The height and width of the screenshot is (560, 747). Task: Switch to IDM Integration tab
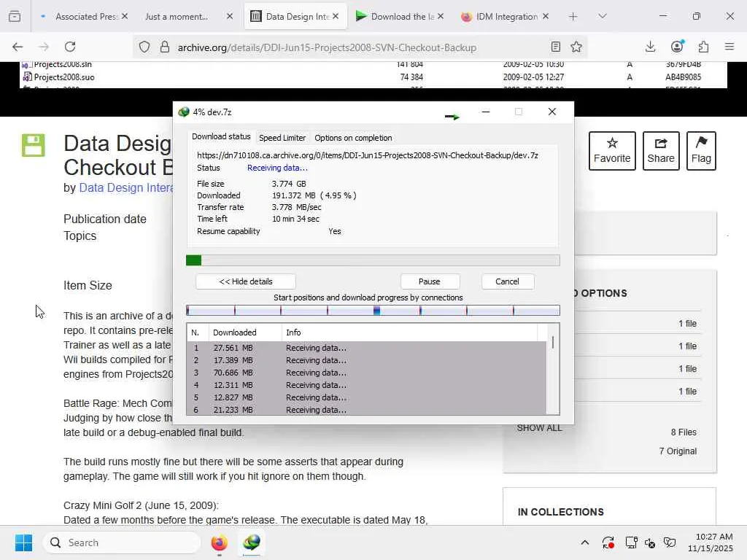[x=500, y=17]
